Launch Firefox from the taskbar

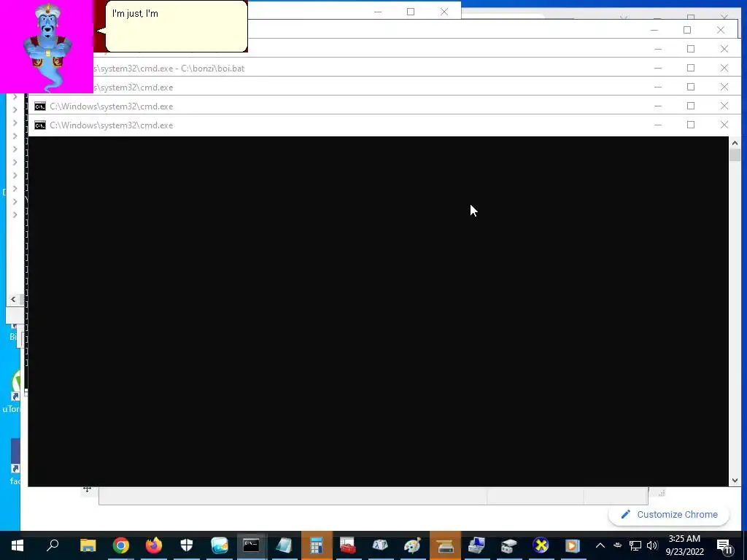pyautogui.click(x=153, y=545)
